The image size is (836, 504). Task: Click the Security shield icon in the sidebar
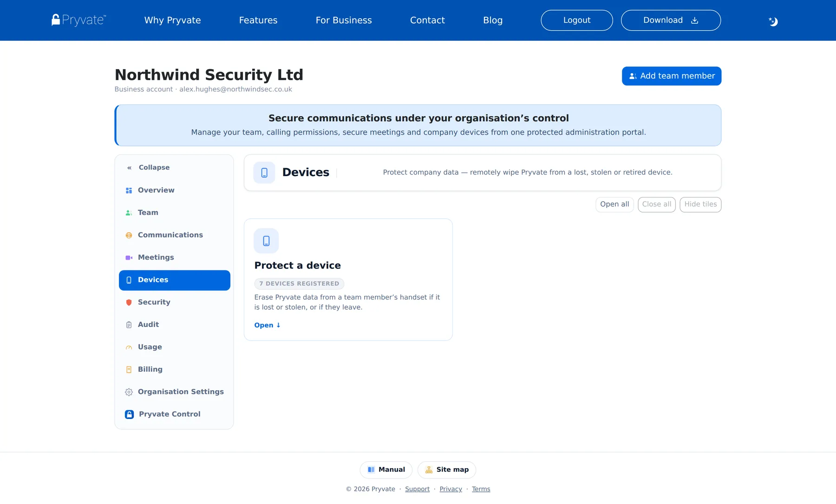(129, 302)
